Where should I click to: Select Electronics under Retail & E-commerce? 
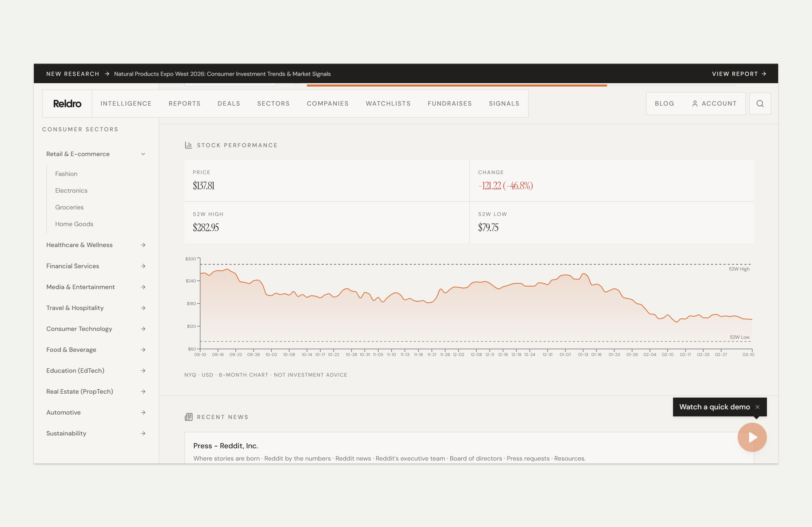71,190
